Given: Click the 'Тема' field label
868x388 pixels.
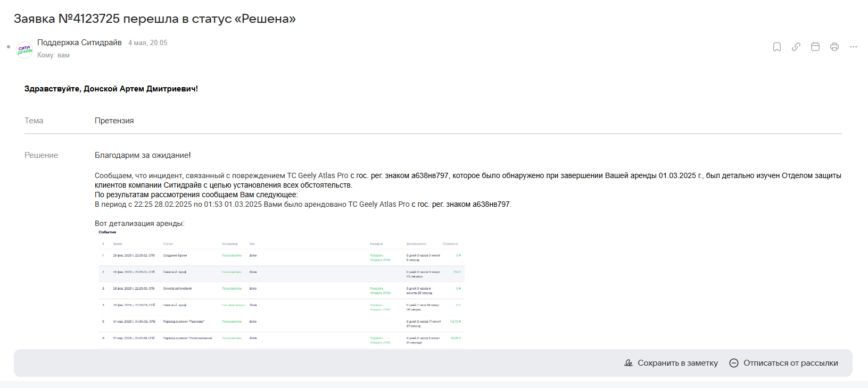Looking at the screenshot, I should [x=34, y=121].
